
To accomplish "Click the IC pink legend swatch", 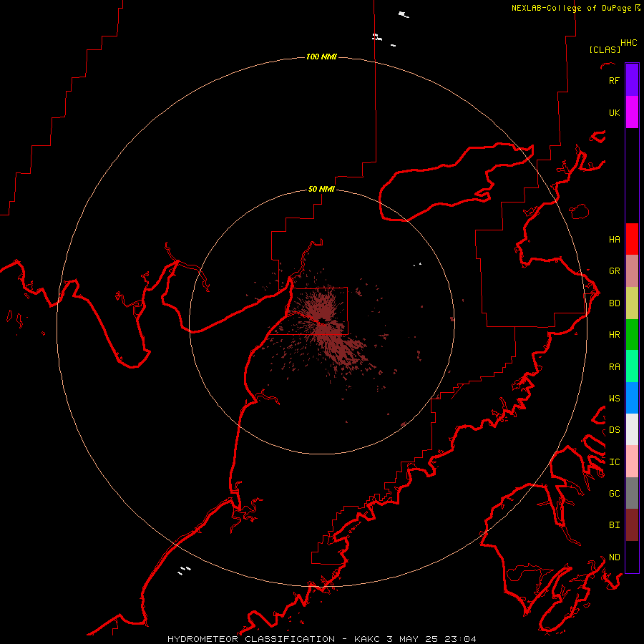I will coord(632,462).
